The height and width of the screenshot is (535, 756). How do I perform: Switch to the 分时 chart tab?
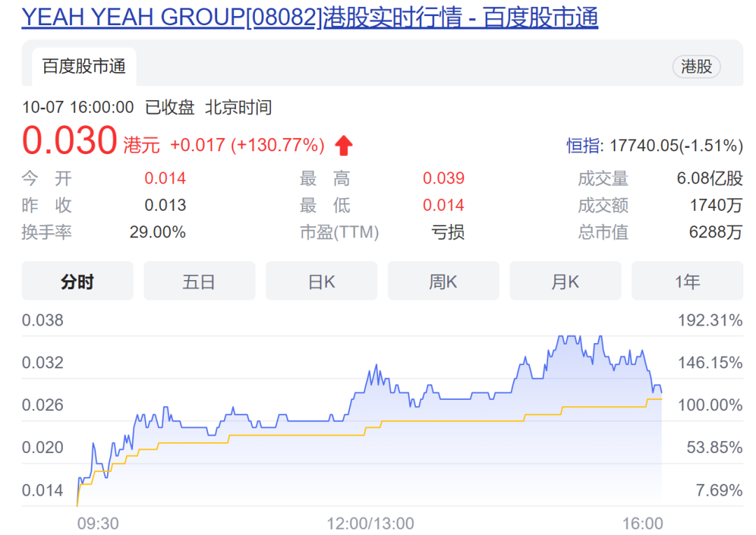click(77, 282)
